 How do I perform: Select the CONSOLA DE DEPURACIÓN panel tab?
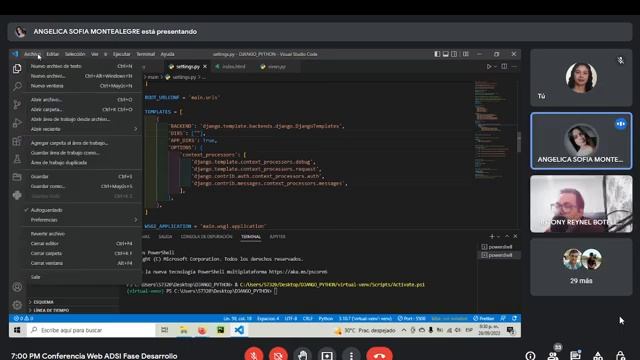[207, 237]
